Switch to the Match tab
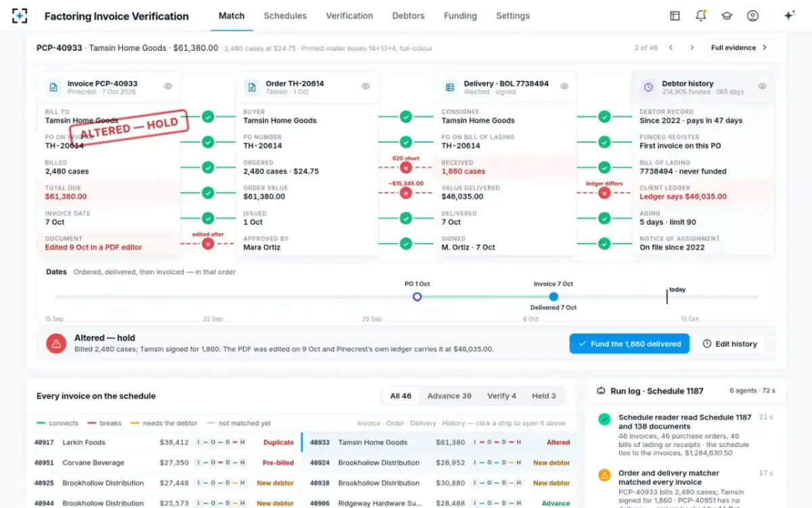Viewport: 812px width, 508px height. click(x=231, y=16)
